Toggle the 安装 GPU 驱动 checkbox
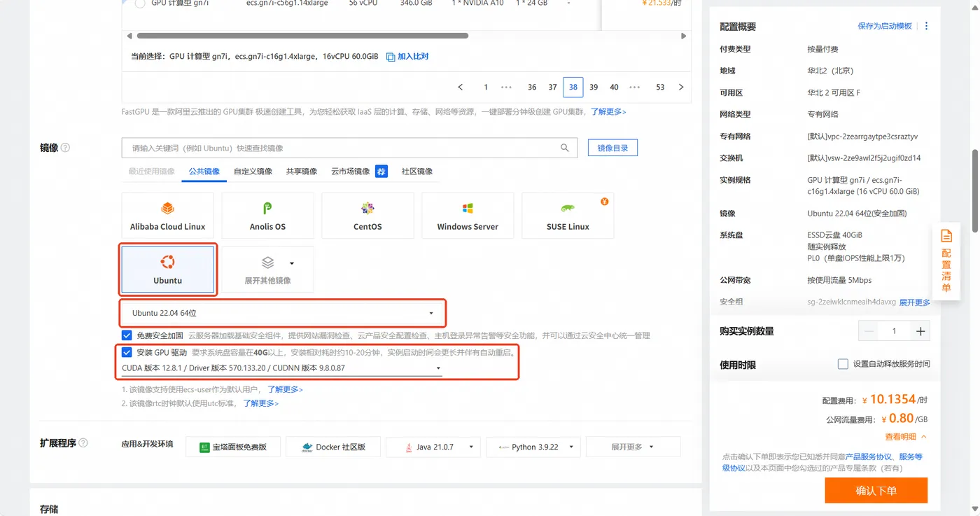980x516 pixels. coord(127,352)
